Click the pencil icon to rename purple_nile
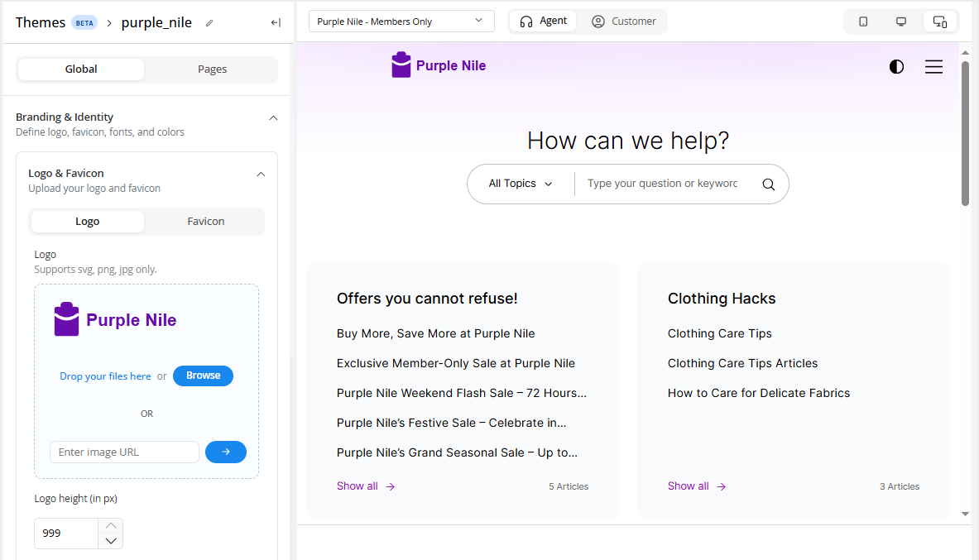This screenshot has width=979, height=560. pyautogui.click(x=209, y=23)
